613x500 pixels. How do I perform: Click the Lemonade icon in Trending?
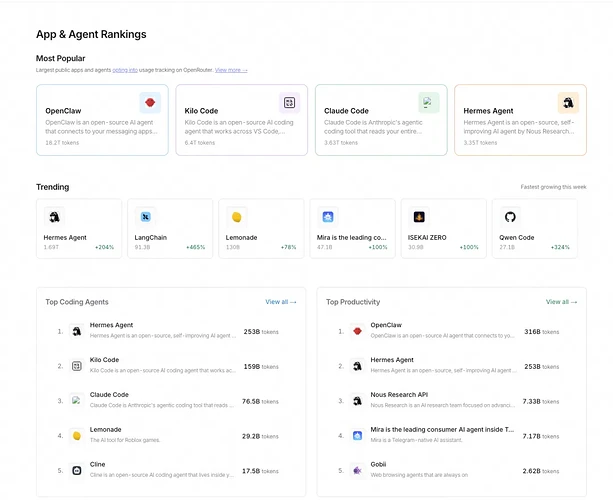[238, 216]
